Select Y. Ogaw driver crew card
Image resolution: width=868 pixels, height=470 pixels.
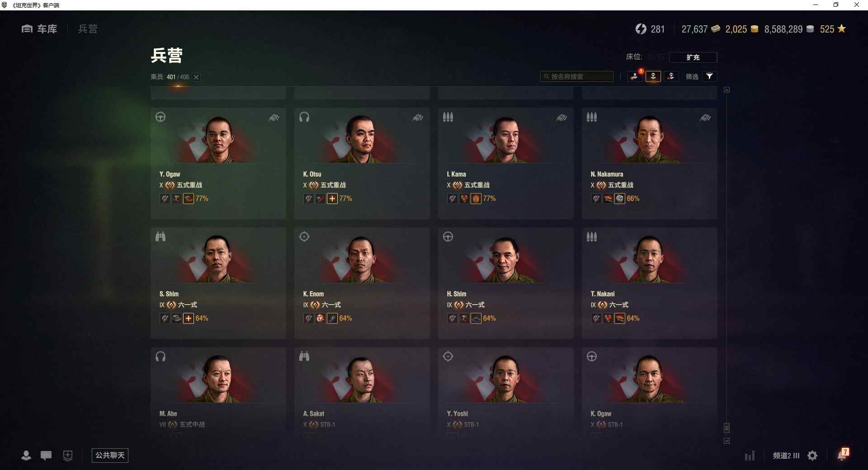[218, 164]
